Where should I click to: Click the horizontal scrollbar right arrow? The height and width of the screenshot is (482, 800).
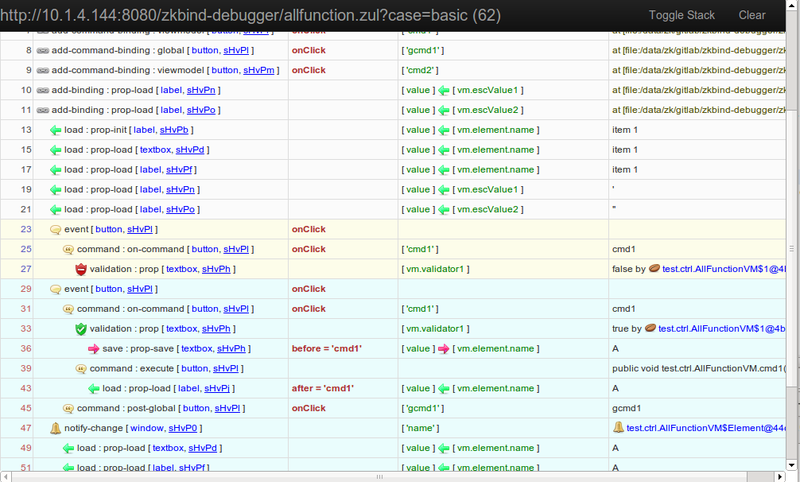click(780, 477)
